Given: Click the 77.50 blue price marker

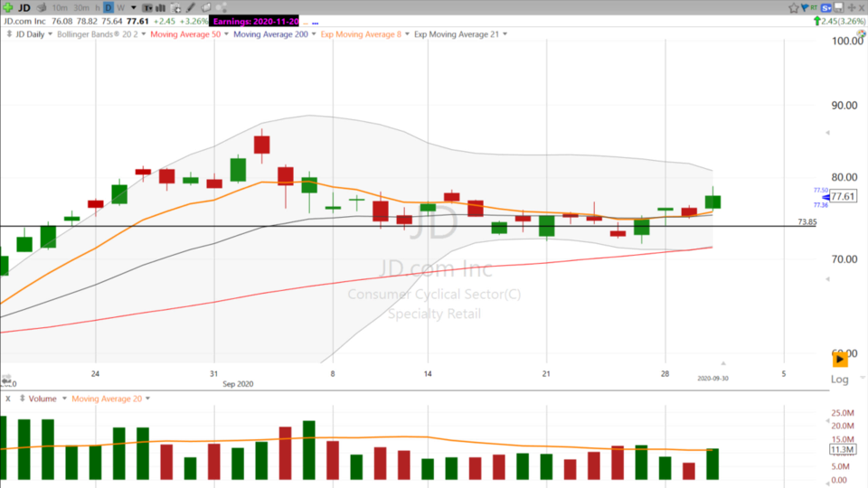Looking at the screenshot, I should click(820, 191).
